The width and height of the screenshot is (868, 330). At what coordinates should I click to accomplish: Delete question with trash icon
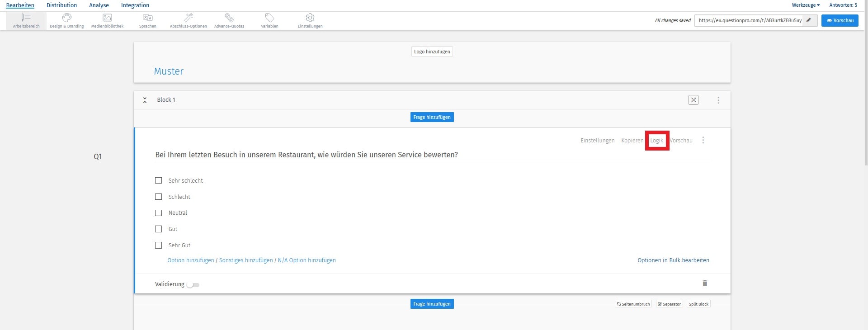click(x=705, y=283)
